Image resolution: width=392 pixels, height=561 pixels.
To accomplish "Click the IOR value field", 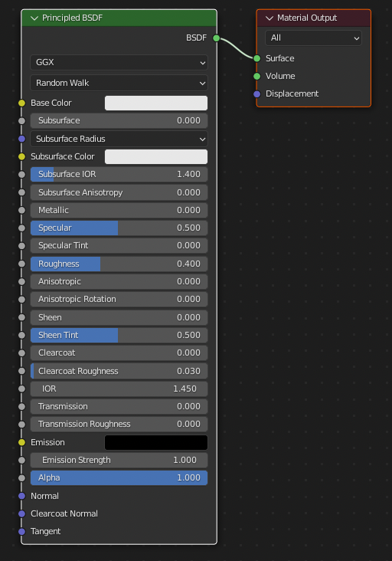I will [119, 389].
